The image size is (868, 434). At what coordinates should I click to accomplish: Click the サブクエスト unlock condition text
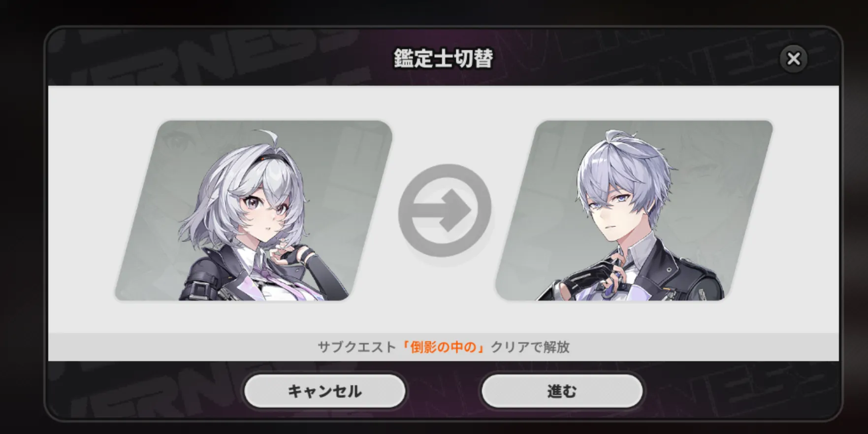(356, 347)
